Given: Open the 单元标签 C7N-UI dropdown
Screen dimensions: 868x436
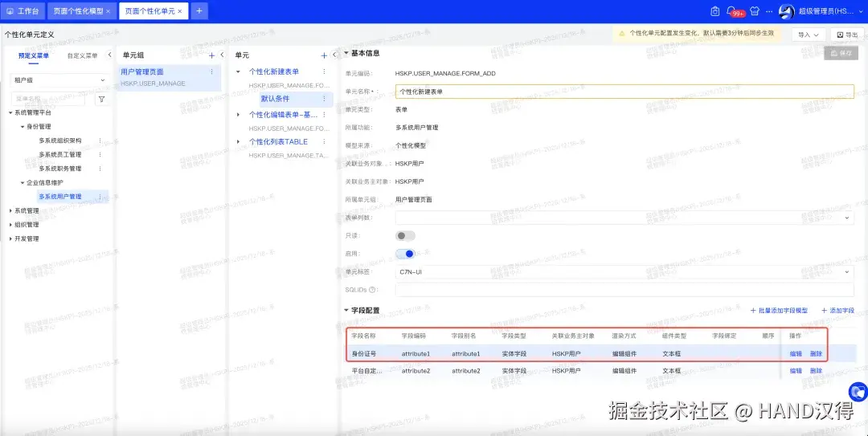Looking at the screenshot, I should click(624, 272).
